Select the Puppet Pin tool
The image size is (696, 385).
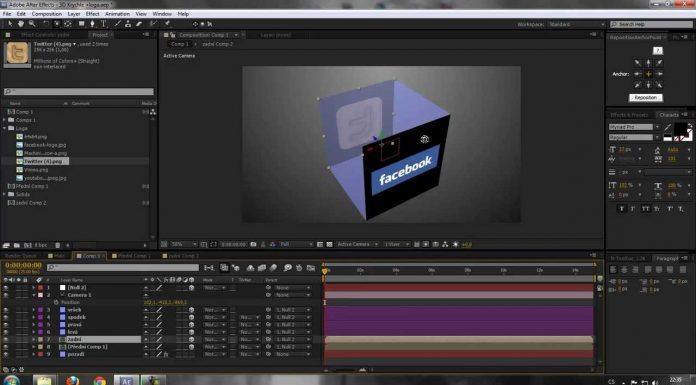click(x=167, y=24)
